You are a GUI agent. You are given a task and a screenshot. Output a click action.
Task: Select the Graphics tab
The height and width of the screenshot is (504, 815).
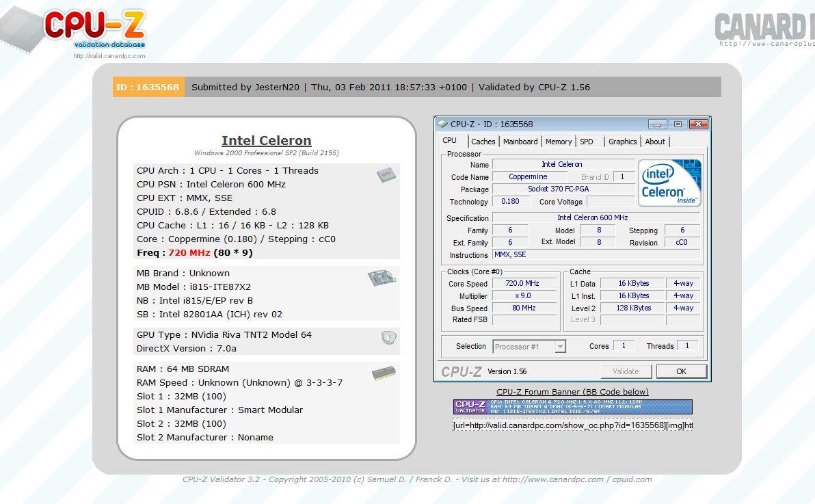pos(623,142)
